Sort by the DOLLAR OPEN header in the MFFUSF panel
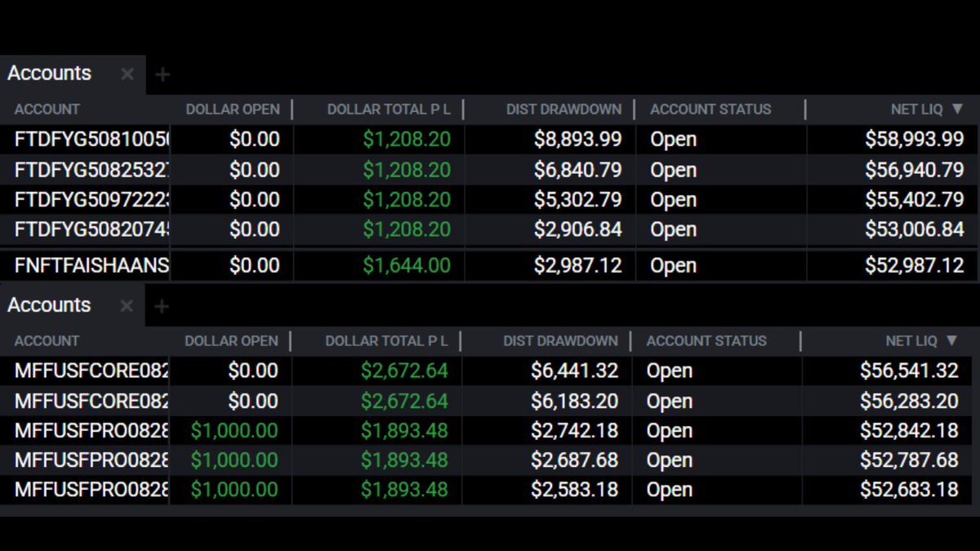This screenshot has height=551, width=980. point(231,341)
